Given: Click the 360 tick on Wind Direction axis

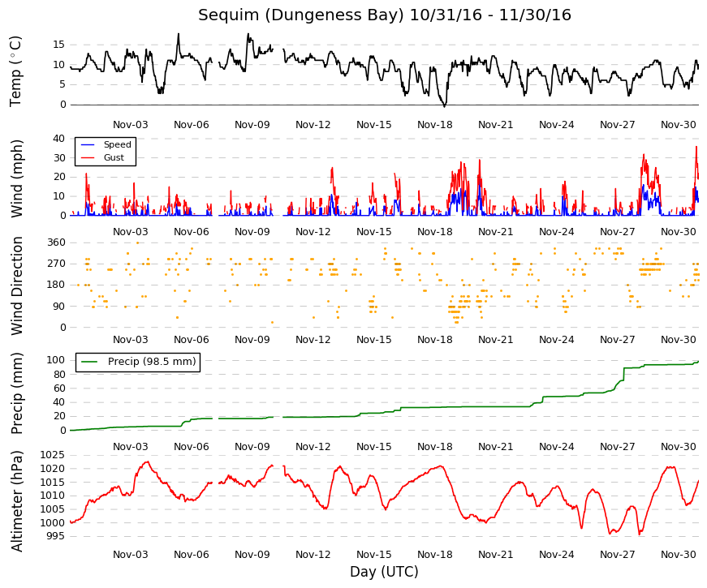Looking at the screenshot, I should (56, 242).
